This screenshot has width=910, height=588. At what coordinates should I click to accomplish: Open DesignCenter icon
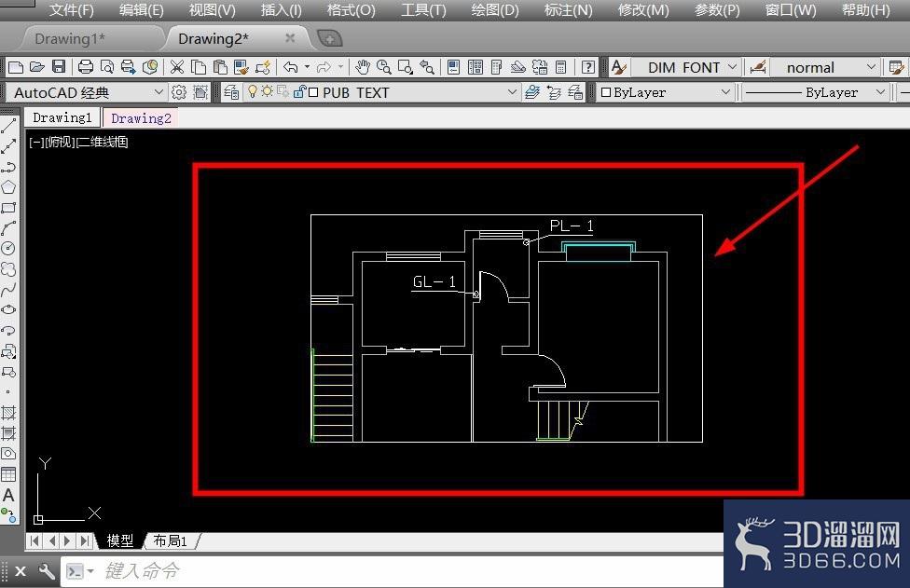(x=476, y=67)
